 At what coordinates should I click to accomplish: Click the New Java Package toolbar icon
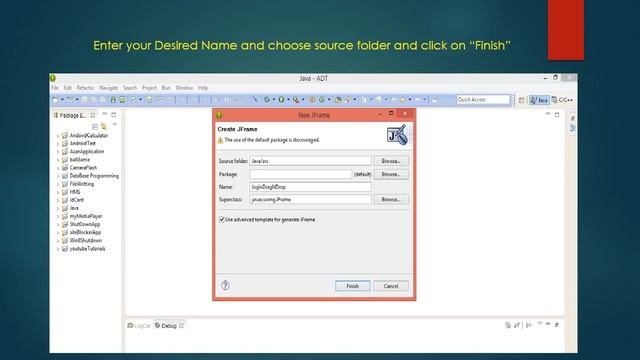(312, 100)
